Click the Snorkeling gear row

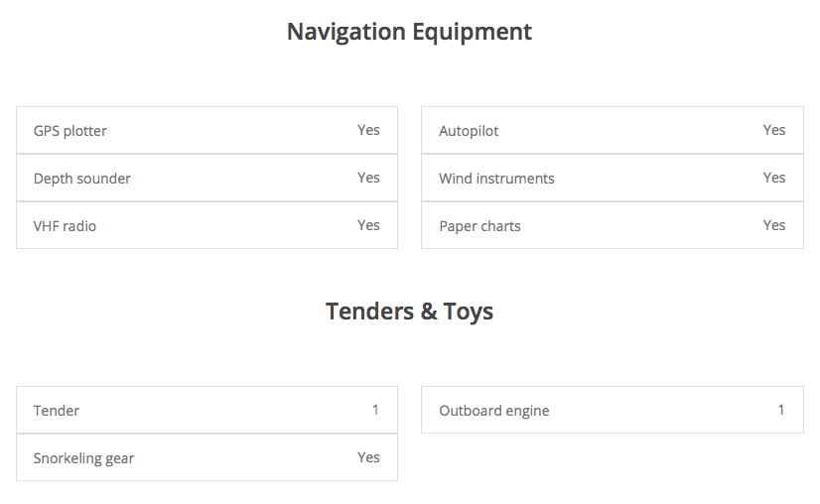tap(207, 457)
